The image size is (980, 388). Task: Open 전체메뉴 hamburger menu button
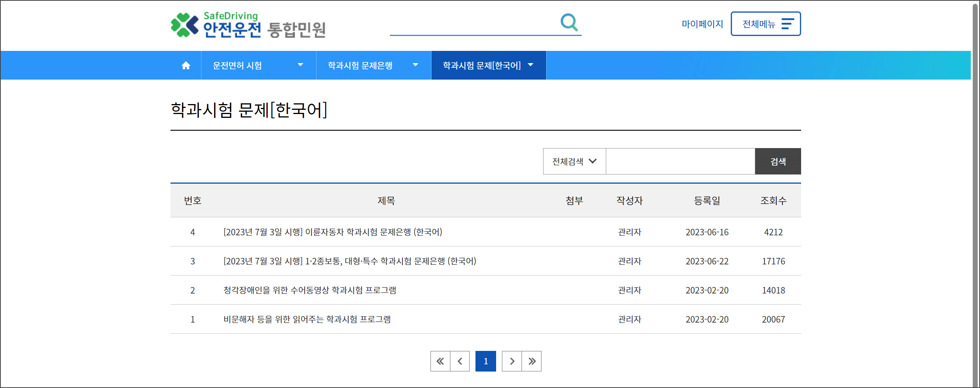pyautogui.click(x=766, y=24)
